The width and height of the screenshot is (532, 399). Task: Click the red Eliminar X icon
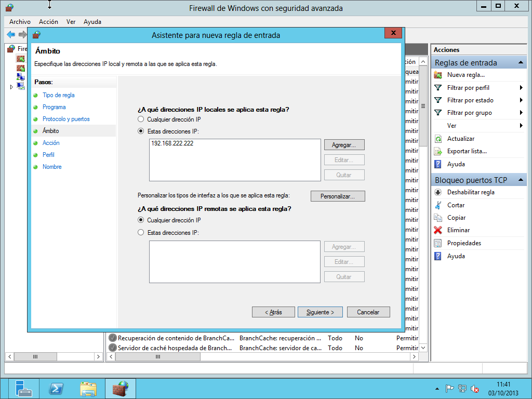[x=438, y=230]
